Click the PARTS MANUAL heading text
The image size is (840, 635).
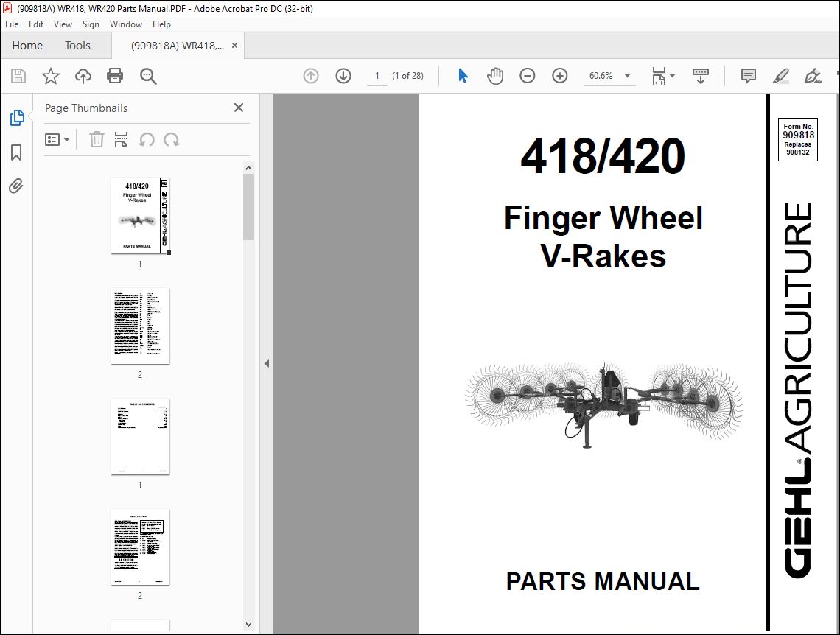(603, 581)
